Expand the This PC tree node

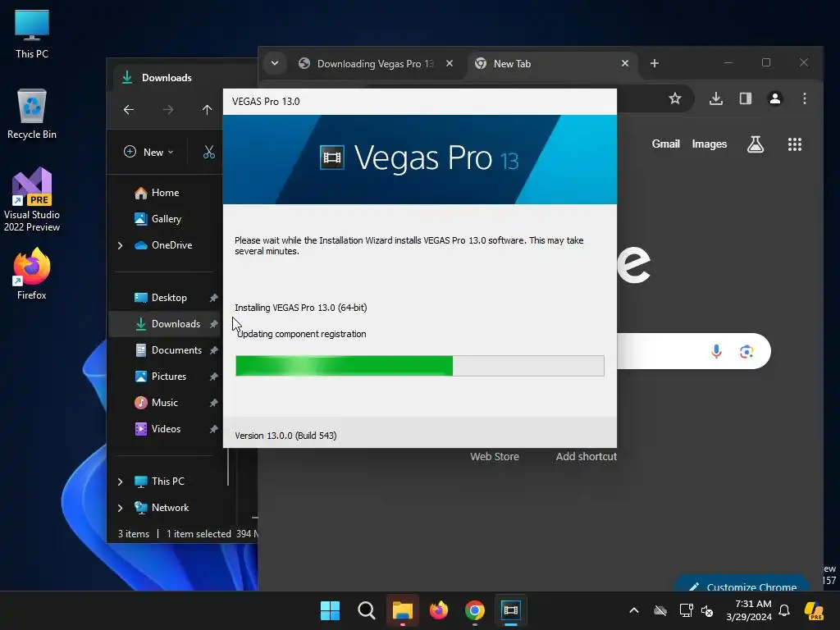click(120, 482)
